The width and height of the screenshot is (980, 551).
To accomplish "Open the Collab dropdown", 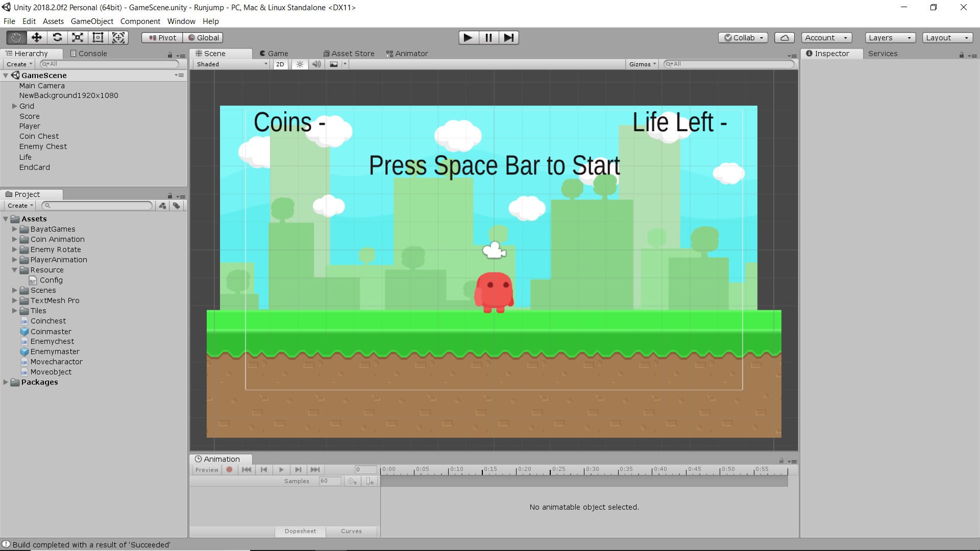I will (743, 38).
